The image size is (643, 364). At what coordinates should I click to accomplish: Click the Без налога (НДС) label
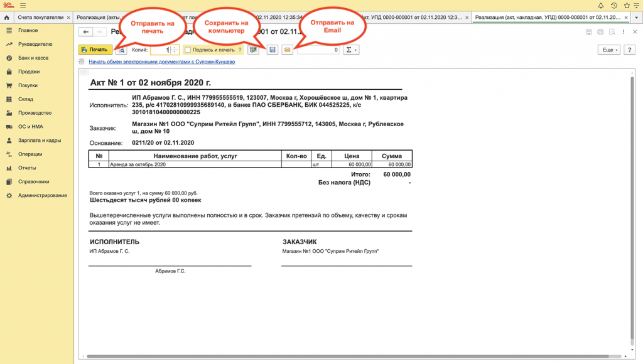coord(345,183)
